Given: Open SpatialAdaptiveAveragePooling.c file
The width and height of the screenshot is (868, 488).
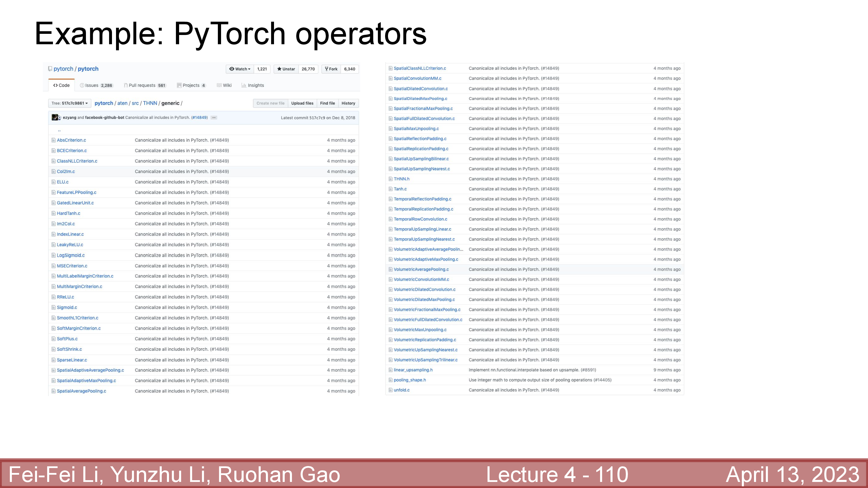Looking at the screenshot, I should pos(90,370).
